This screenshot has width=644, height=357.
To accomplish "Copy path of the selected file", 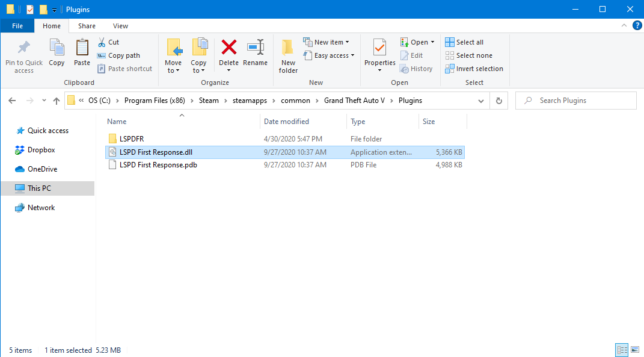I will [118, 55].
